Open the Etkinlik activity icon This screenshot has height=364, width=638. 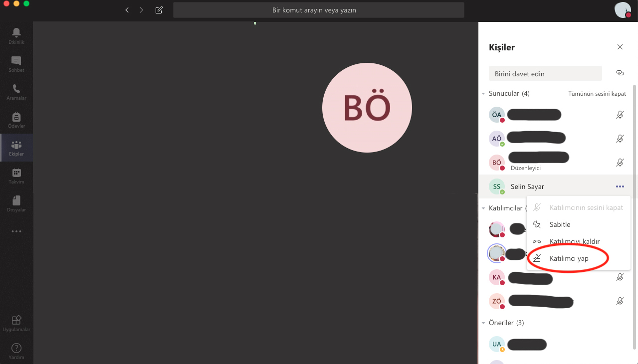[x=16, y=35]
